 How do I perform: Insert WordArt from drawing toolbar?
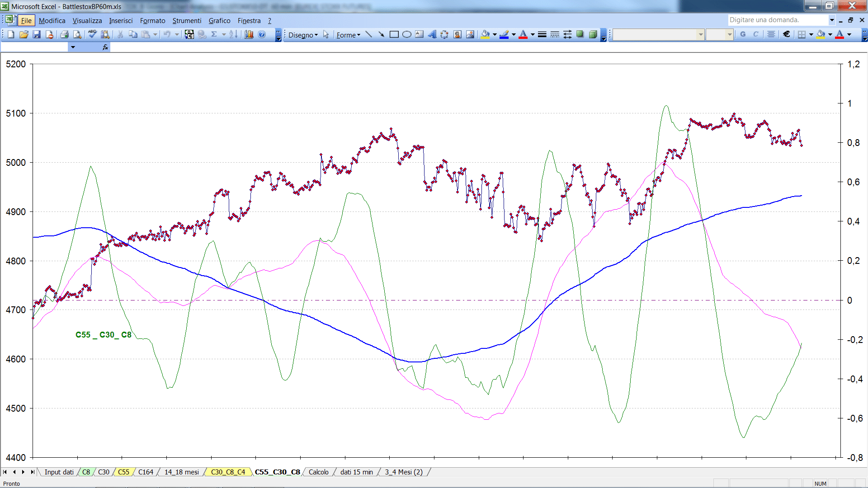(432, 34)
